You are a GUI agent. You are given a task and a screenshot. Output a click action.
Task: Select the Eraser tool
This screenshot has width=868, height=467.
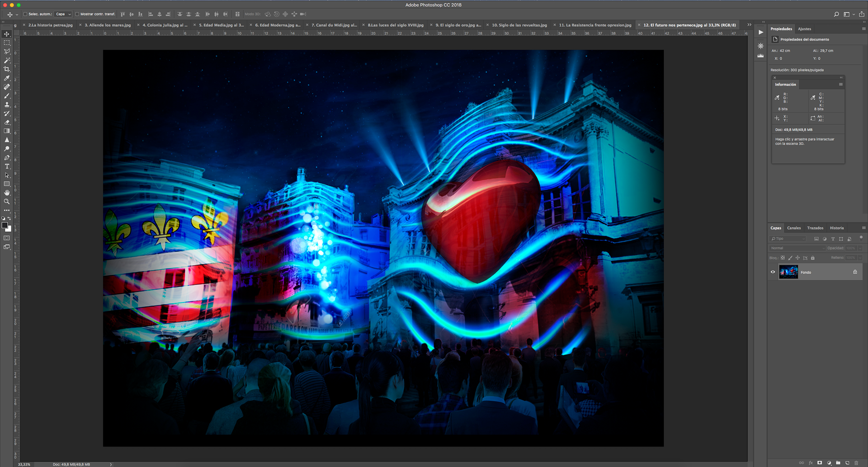[x=7, y=122]
